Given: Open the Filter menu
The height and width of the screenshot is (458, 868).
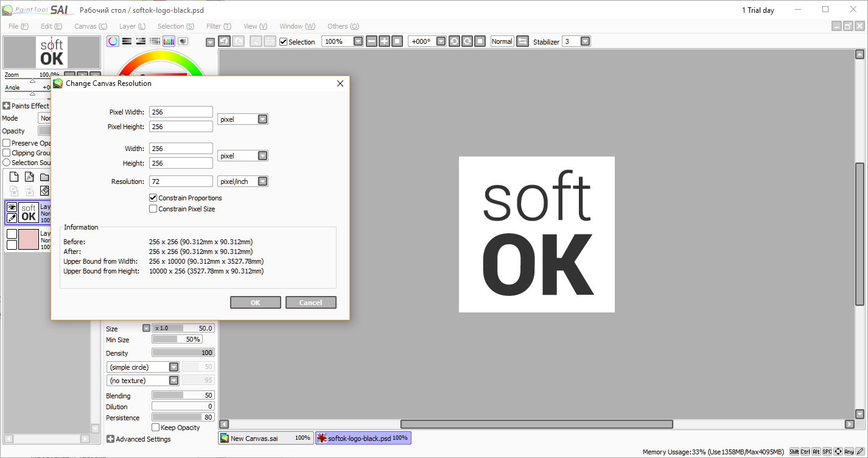Looking at the screenshot, I should (219, 26).
